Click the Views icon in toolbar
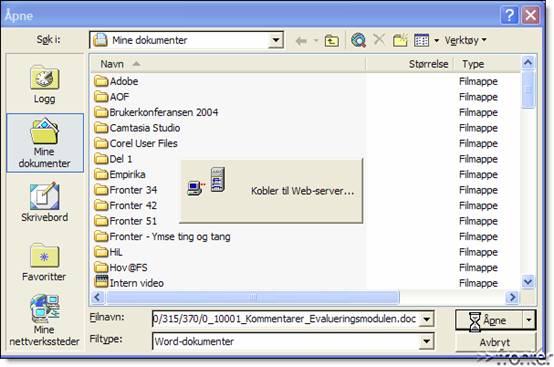Image resolution: width=554 pixels, height=367 pixels. pos(422,41)
